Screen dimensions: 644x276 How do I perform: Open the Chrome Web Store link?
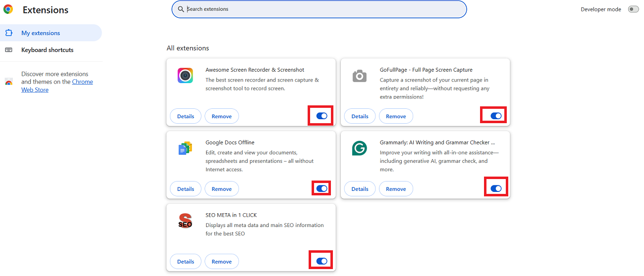point(57,86)
